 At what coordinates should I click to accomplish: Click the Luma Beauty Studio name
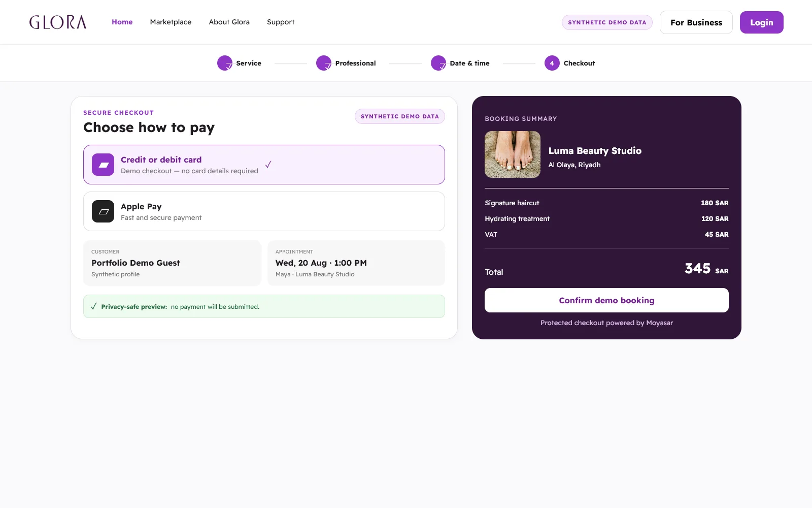click(595, 151)
